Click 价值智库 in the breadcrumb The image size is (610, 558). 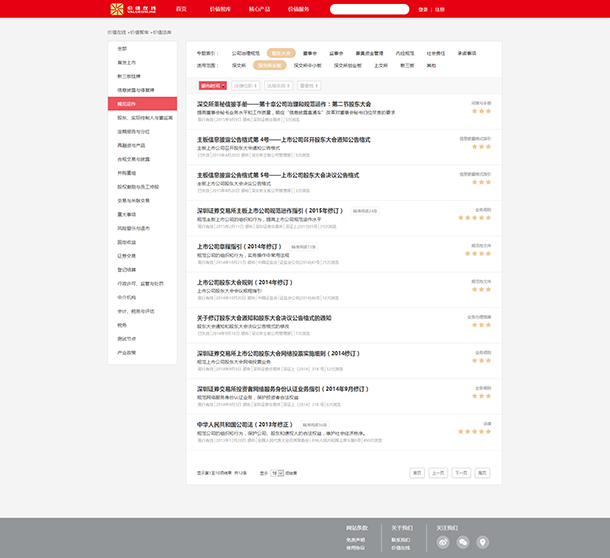click(139, 32)
